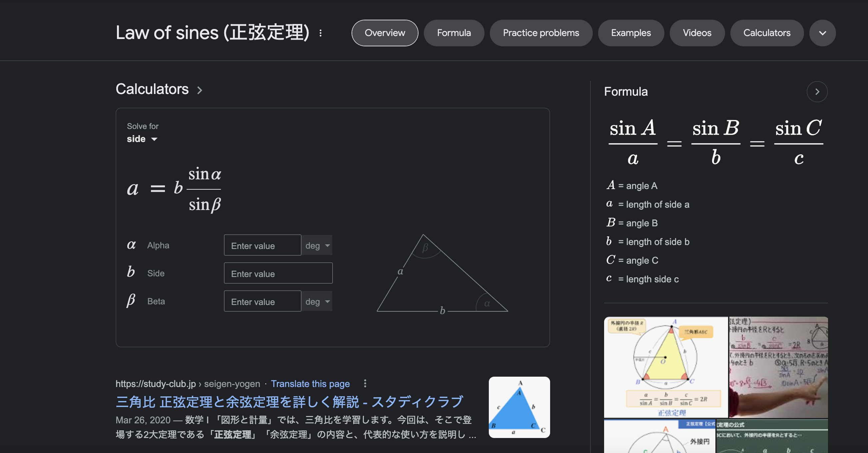Screen dimensions: 868x453
Task: Open the 三角比 正弦定理と余弦定理 result title
Action: coord(290,402)
